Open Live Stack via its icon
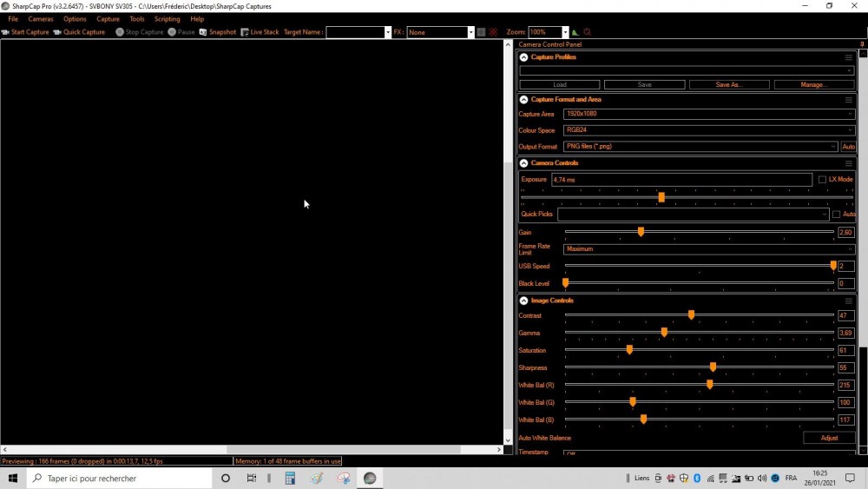868x489 pixels. click(245, 32)
